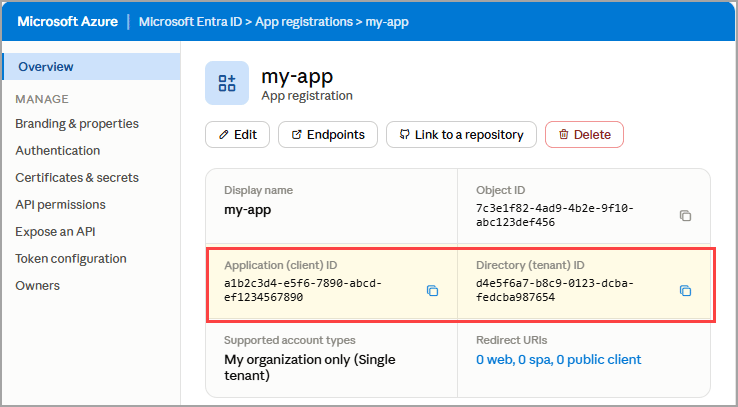Select Expose an API
Screen dimensions: 738x407
(x=56, y=232)
